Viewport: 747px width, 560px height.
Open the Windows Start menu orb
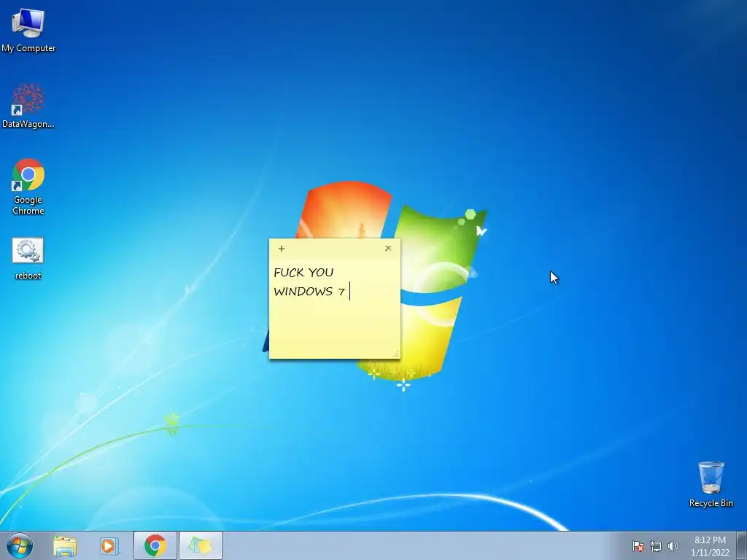pyautogui.click(x=20, y=545)
